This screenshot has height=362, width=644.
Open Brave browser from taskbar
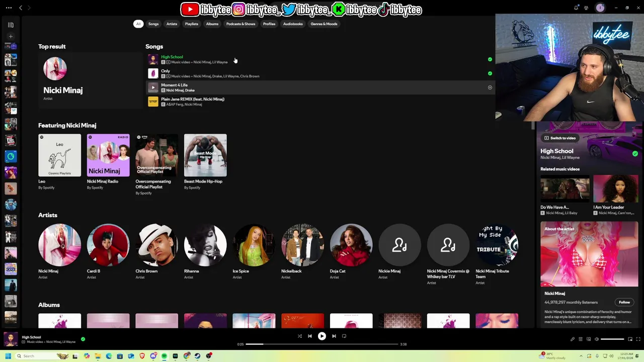pos(142,356)
